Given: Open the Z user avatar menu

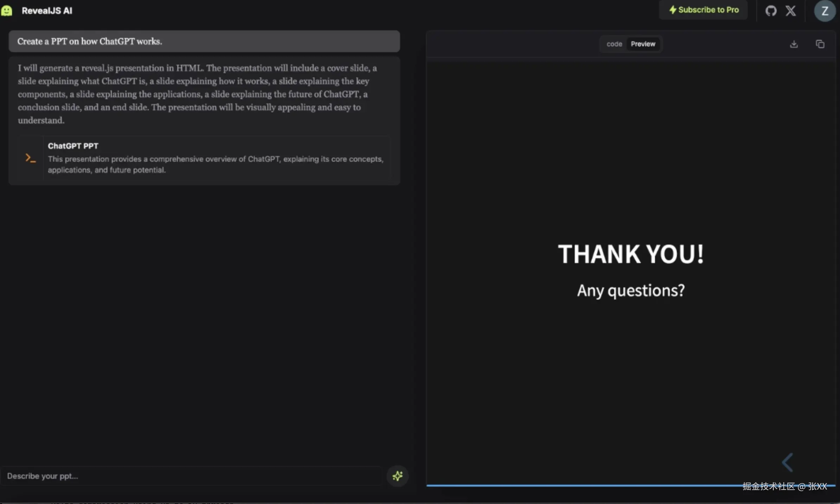Looking at the screenshot, I should [824, 11].
